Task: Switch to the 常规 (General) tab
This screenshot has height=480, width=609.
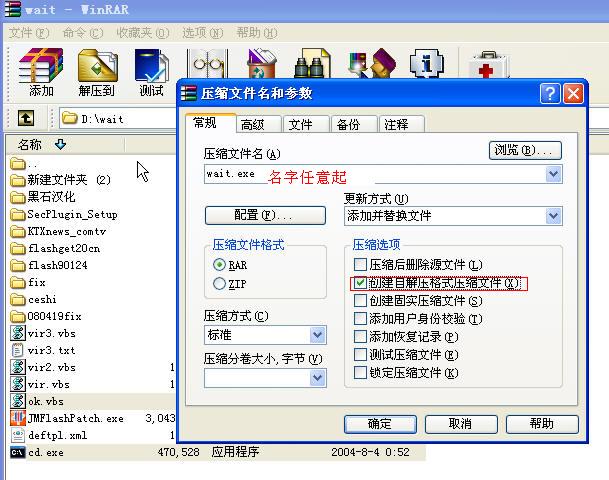Action: (211, 123)
